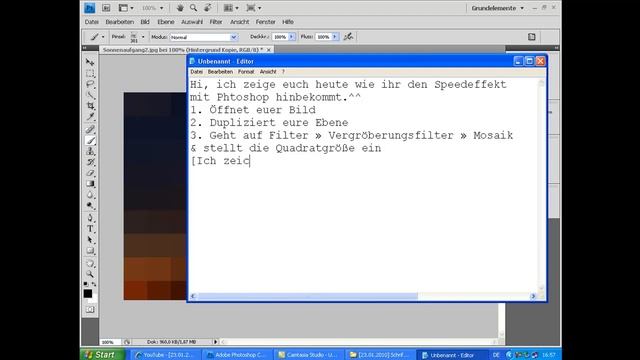Launch Bridge from the application bar
This screenshot has height=360, width=640.
pyautogui.click(x=106, y=8)
